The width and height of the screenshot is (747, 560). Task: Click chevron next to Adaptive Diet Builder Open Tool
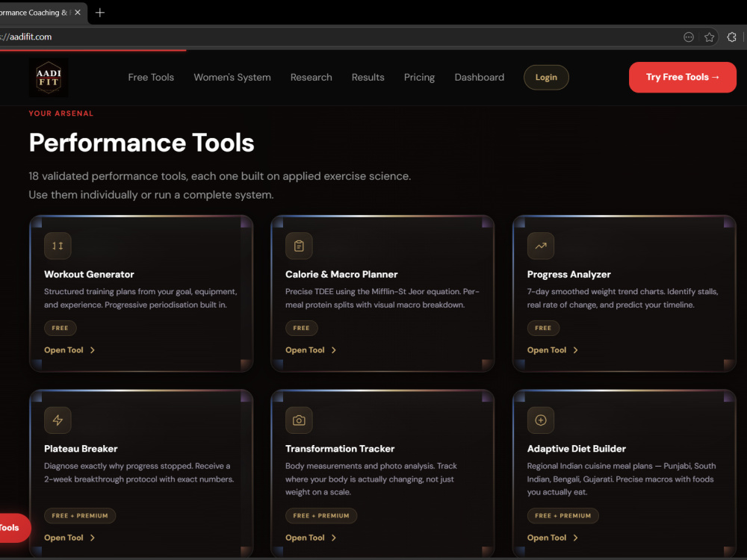tap(575, 538)
